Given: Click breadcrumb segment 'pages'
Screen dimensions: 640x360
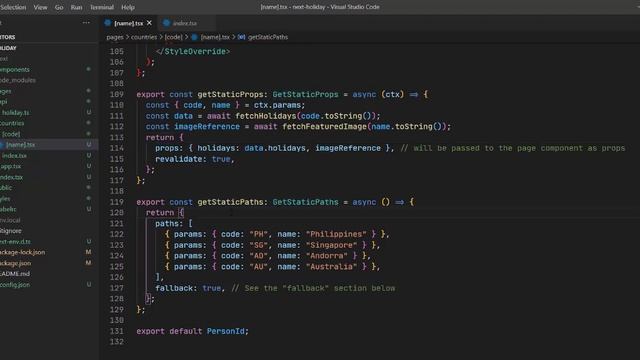Looking at the screenshot, I should (115, 37).
